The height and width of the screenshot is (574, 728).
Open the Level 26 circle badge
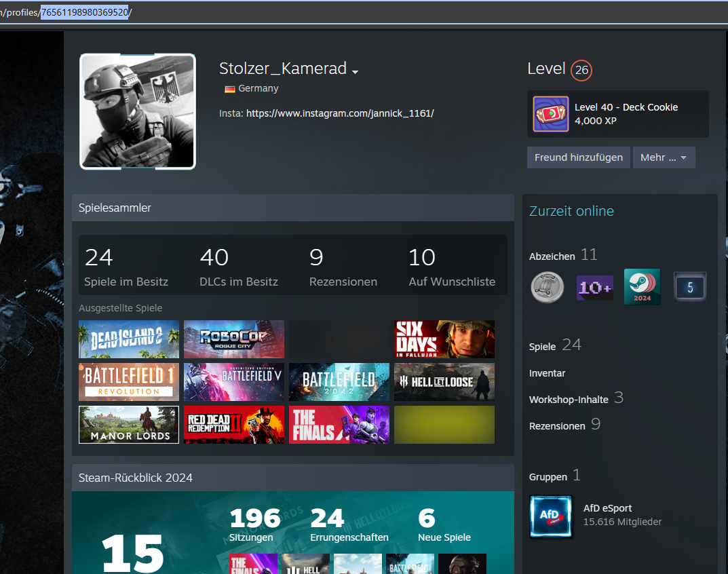coord(581,70)
